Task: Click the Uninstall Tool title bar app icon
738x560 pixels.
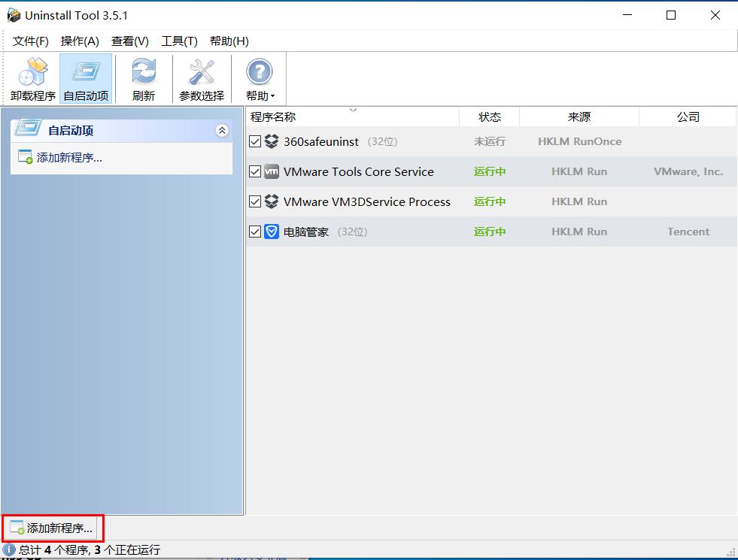Action: coord(14,15)
